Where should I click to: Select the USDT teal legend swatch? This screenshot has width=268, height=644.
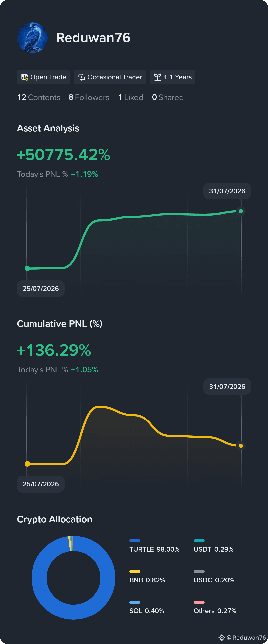pos(199,541)
